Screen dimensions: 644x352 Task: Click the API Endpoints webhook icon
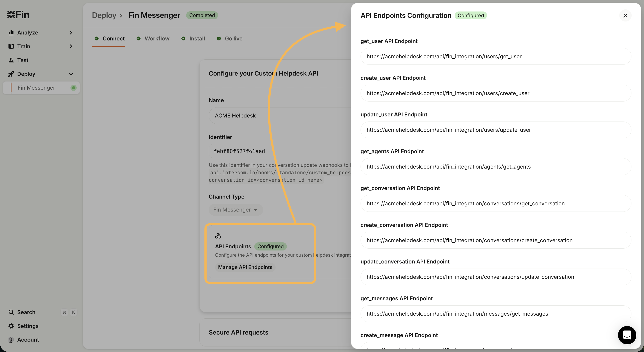click(x=218, y=236)
